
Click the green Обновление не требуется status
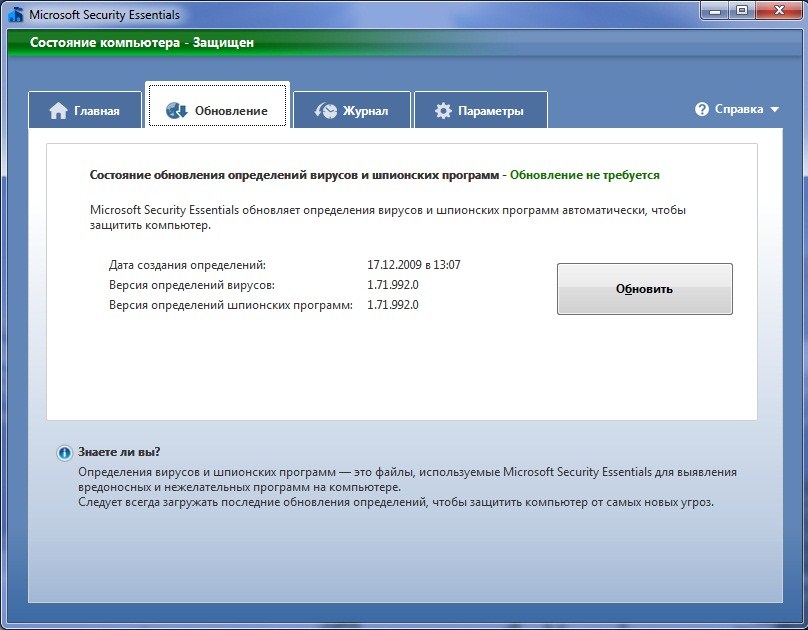coord(585,175)
